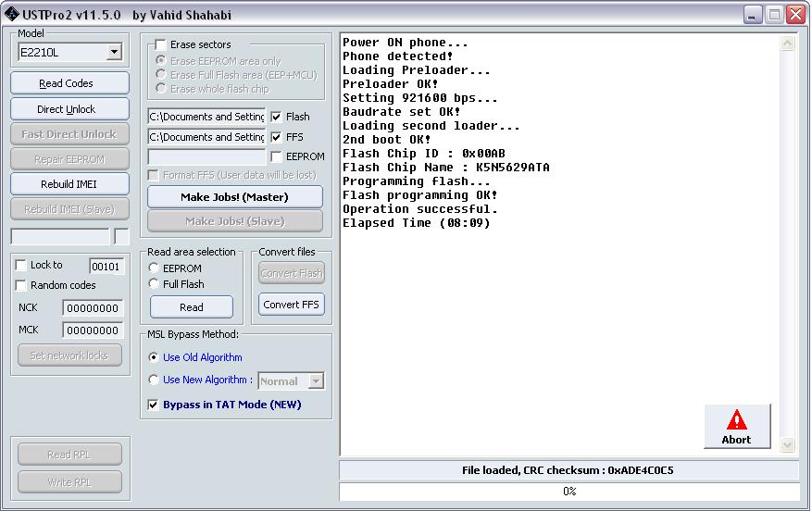Click the disabled Write RPL button

coord(69,482)
